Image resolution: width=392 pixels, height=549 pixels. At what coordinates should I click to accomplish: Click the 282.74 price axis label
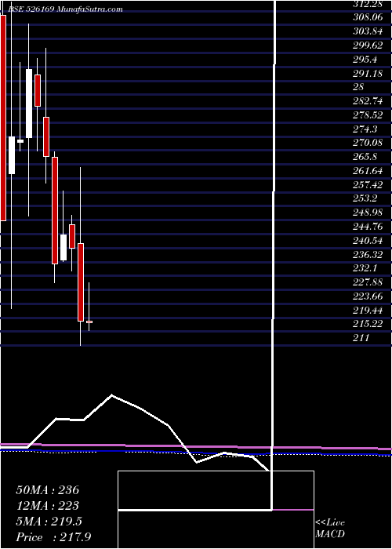(x=368, y=101)
